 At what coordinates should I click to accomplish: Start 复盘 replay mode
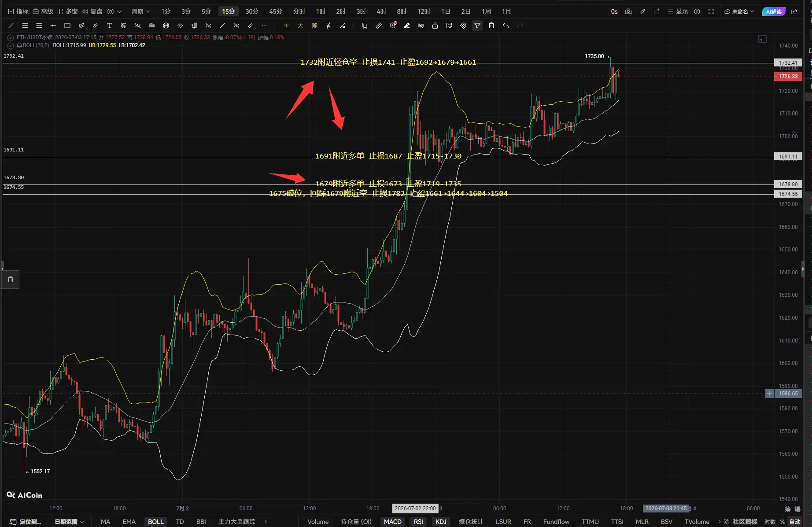click(x=92, y=11)
